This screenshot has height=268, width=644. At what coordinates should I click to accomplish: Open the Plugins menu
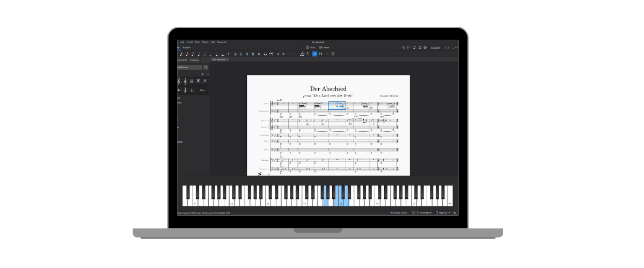click(x=205, y=42)
